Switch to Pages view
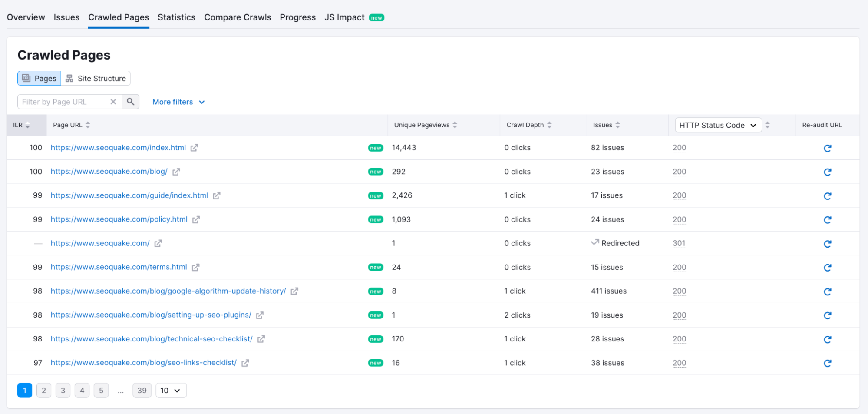 39,78
